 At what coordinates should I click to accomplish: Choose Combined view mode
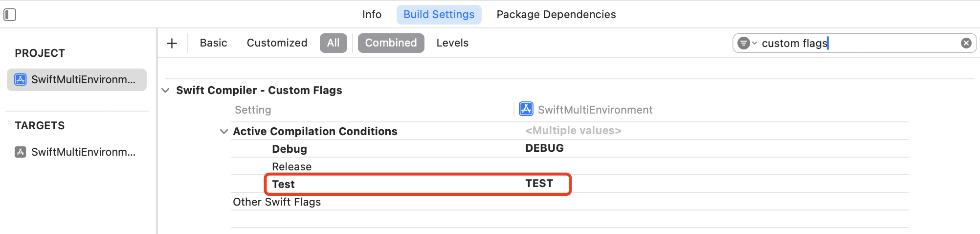click(x=391, y=43)
